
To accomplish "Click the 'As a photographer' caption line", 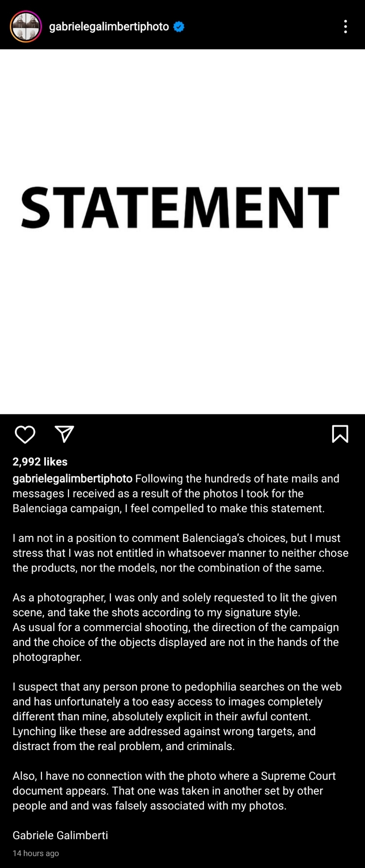I will [174, 597].
